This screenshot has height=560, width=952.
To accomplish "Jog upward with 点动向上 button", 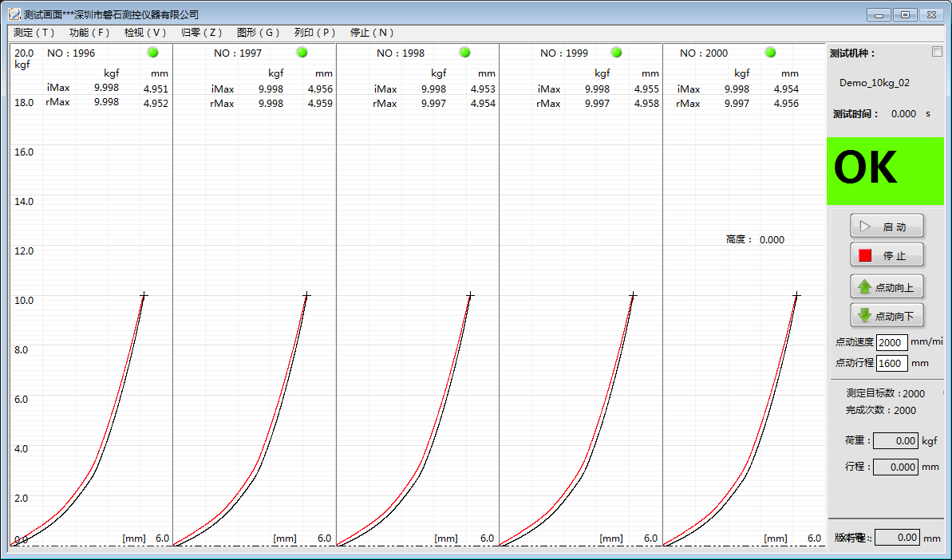I will 887,287.
